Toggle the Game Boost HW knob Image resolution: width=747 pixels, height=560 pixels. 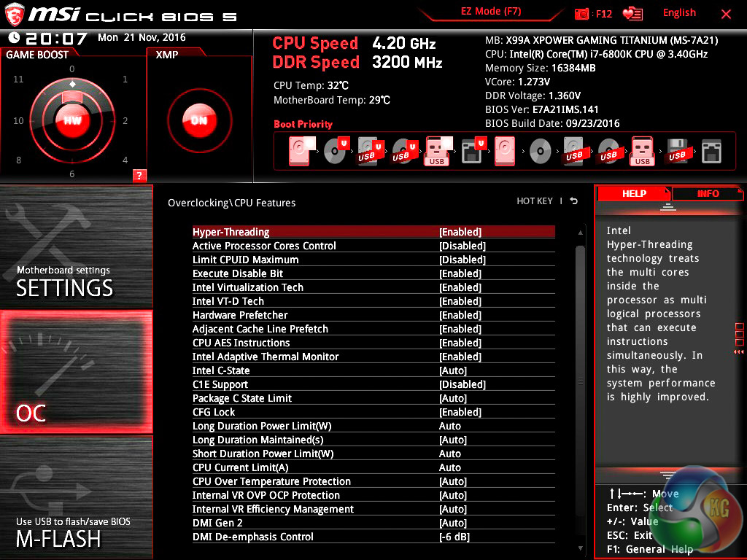pyautogui.click(x=72, y=120)
